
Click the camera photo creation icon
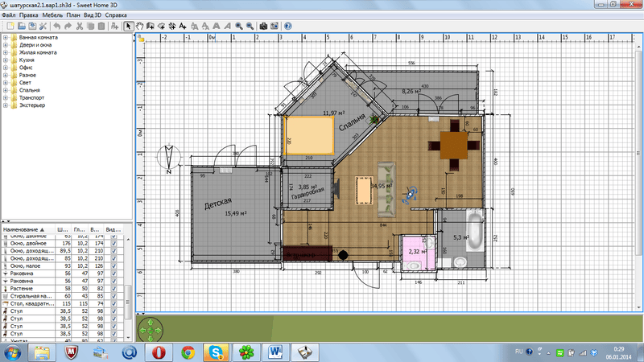point(263,27)
